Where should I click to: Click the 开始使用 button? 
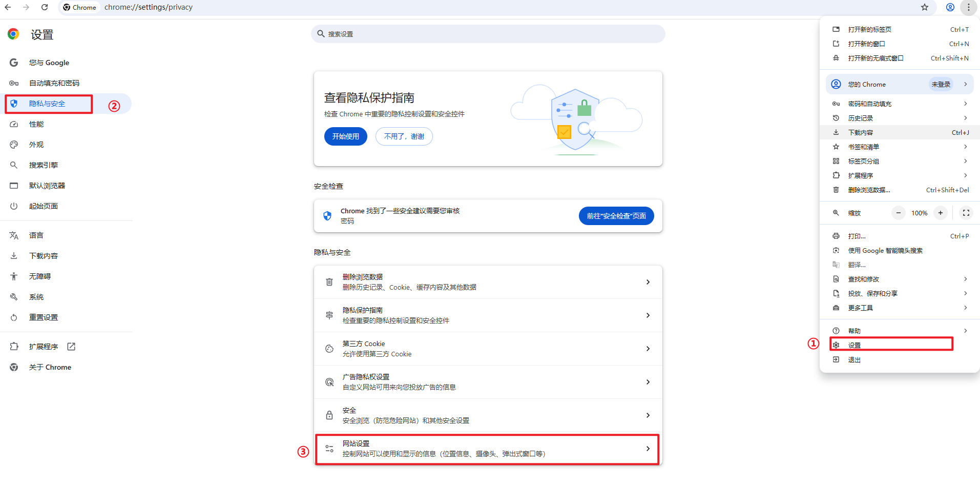click(345, 136)
